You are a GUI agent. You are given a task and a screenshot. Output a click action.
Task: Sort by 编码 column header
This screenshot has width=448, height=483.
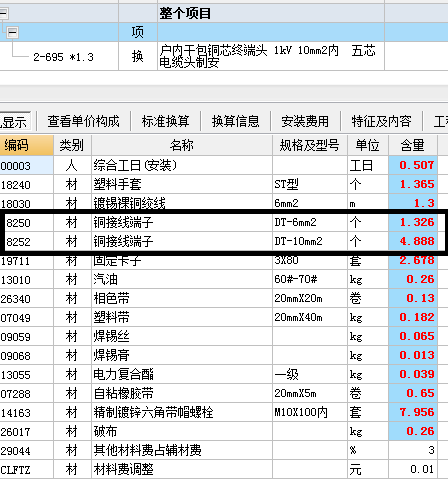(x=26, y=145)
